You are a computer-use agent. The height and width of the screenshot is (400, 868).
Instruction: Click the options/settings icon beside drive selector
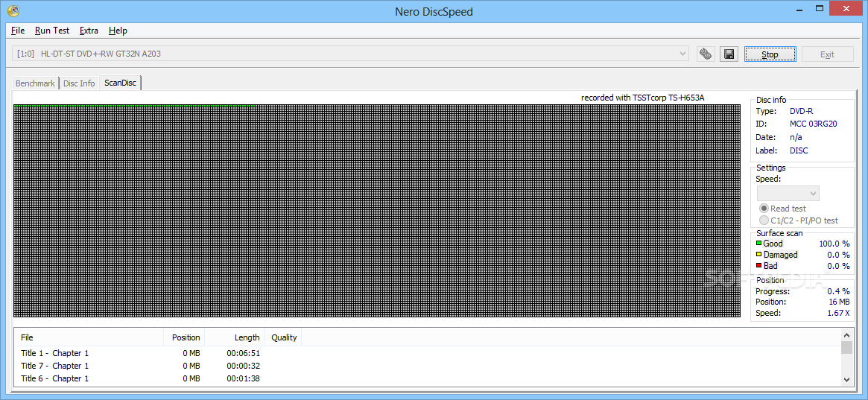706,54
